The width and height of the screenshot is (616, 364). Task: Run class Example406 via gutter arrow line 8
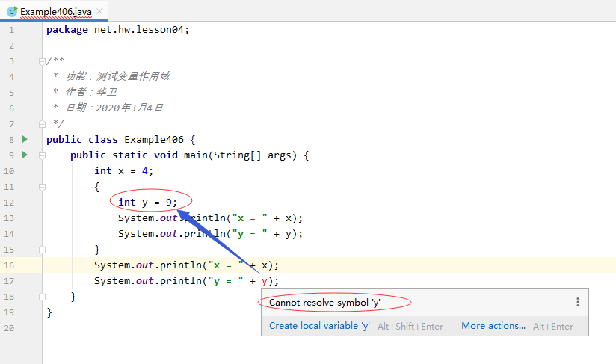click(25, 139)
